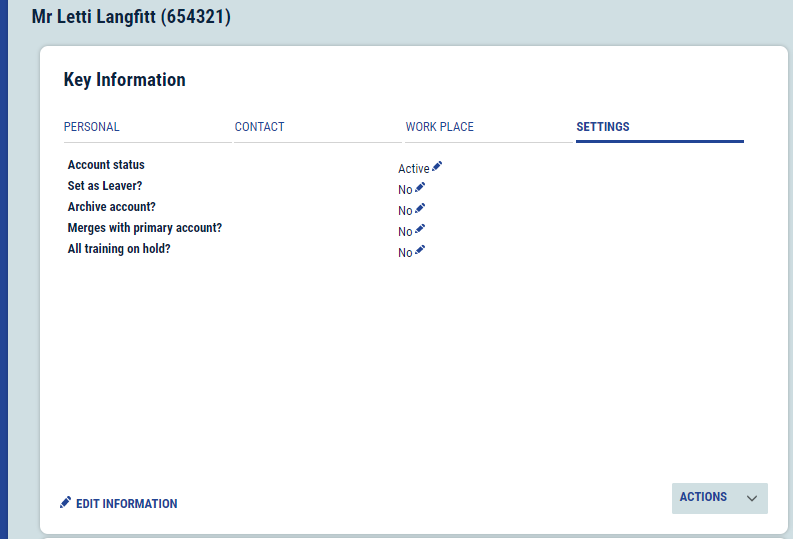Click the Active account status value
Viewport: 793px width, 539px height.
pos(413,169)
